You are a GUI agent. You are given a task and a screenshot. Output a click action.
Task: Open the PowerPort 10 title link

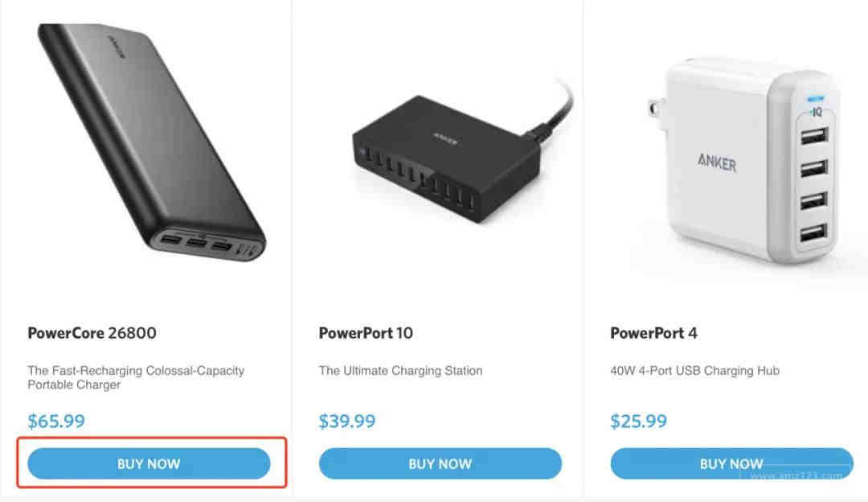(366, 333)
